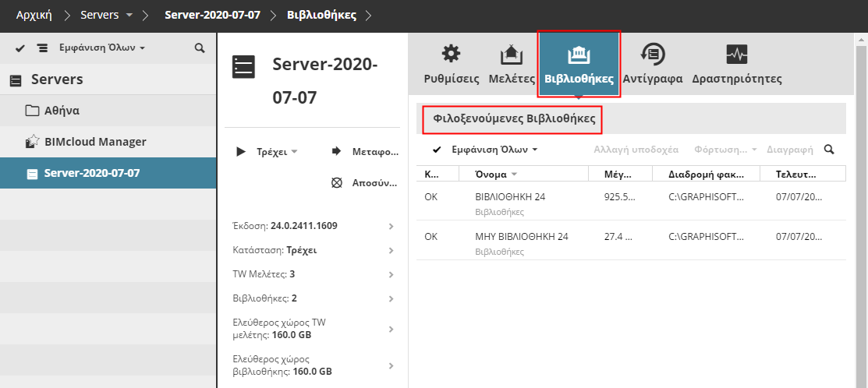Click the Διαγραφή button
This screenshot has height=388, width=868.
(790, 150)
